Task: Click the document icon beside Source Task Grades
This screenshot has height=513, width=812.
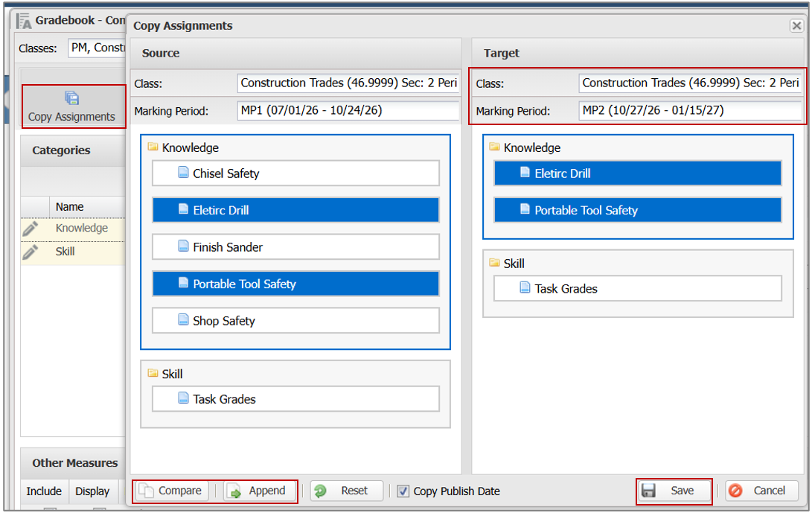Action: [183, 398]
